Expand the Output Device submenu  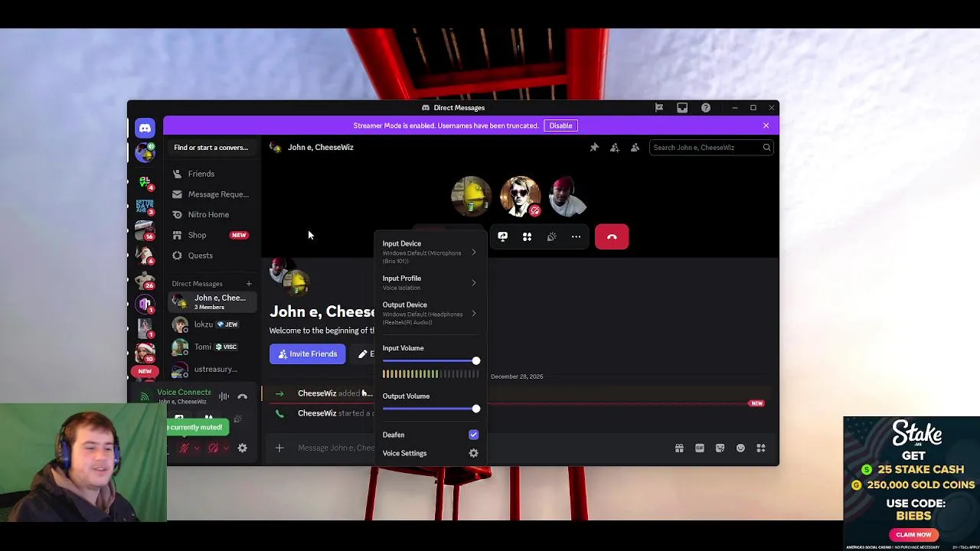(x=429, y=313)
